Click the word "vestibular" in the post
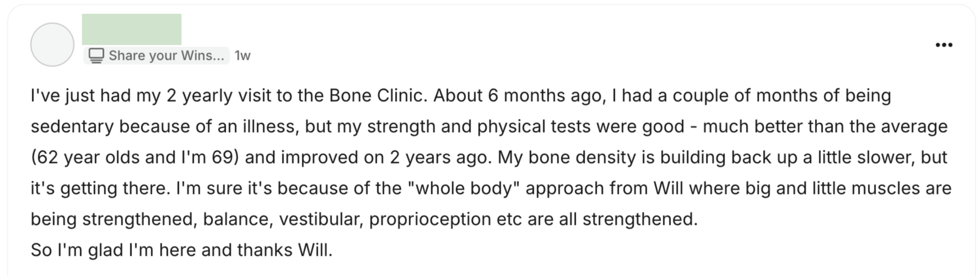 click(x=321, y=220)
